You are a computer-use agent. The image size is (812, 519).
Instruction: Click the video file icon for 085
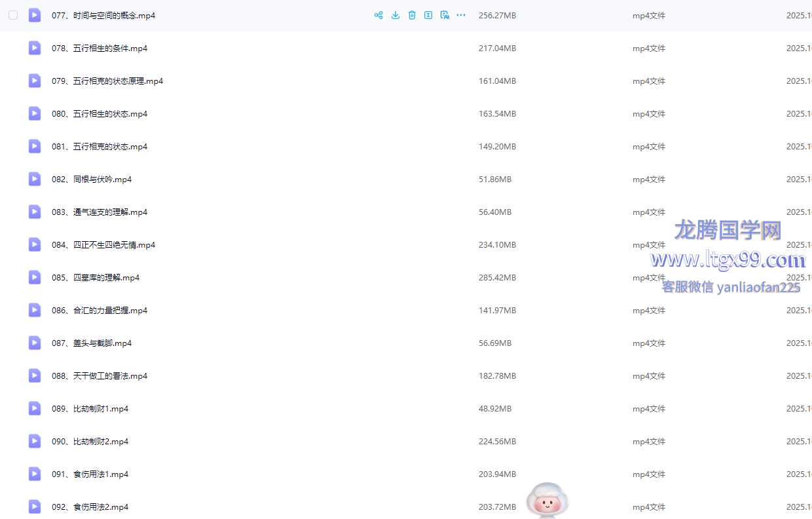[x=35, y=277]
